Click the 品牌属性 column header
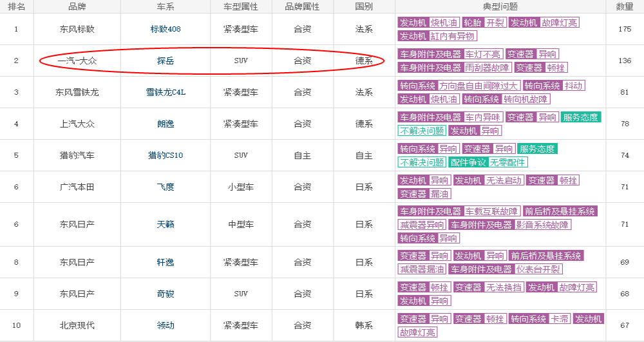 pyautogui.click(x=302, y=6)
